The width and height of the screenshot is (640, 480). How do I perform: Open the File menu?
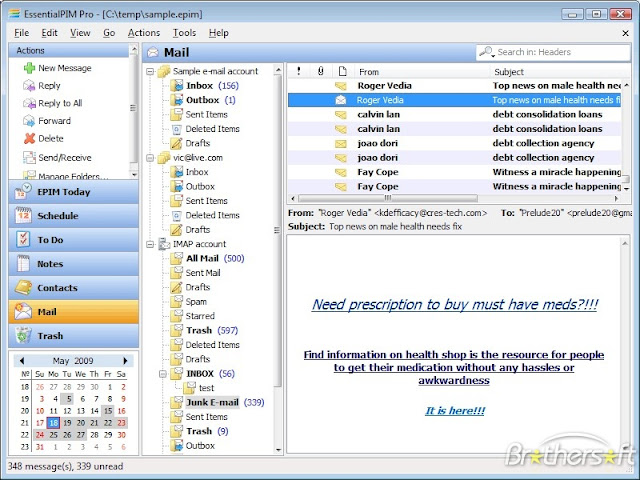point(22,33)
